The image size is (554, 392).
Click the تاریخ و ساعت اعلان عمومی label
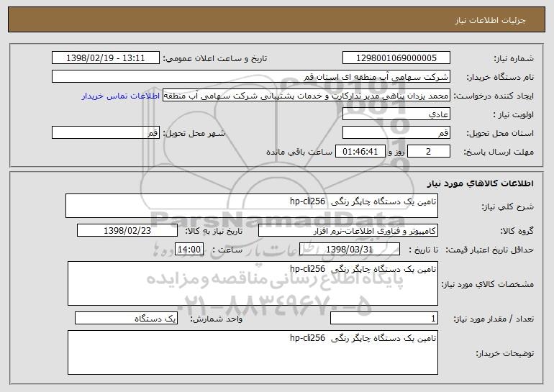(215, 59)
